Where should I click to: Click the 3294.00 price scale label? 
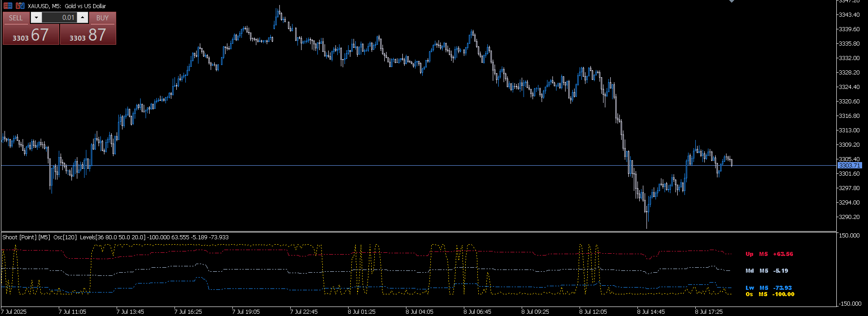849,203
